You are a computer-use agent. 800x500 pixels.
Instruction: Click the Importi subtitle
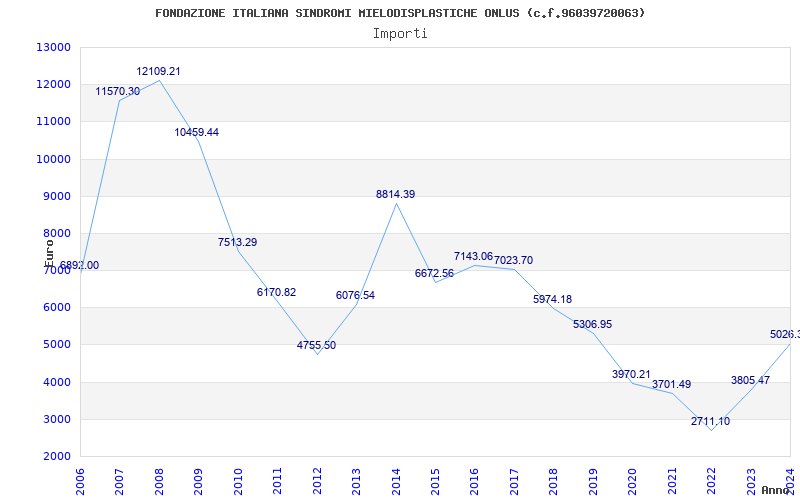pos(400,34)
